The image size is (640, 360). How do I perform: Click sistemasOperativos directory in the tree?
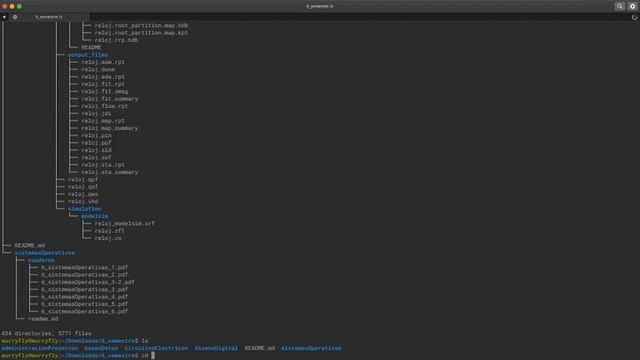point(44,253)
